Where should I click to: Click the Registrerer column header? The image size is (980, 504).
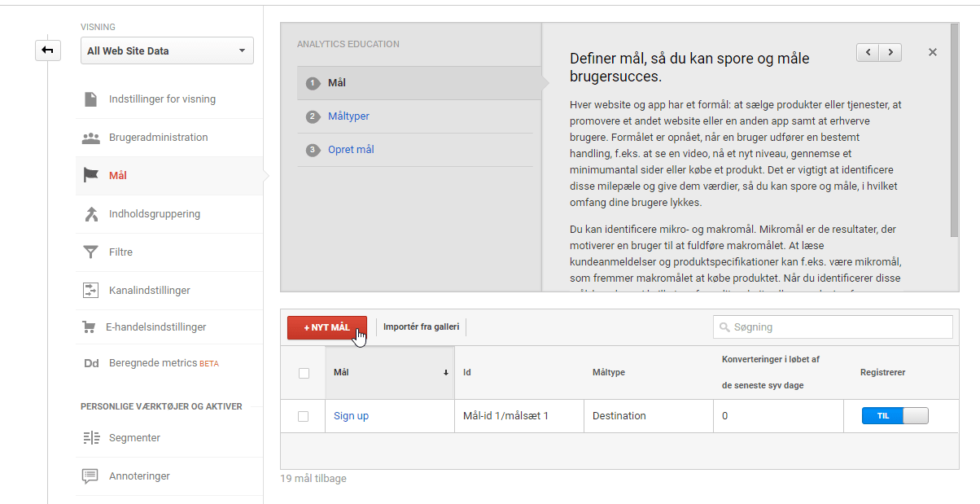882,372
